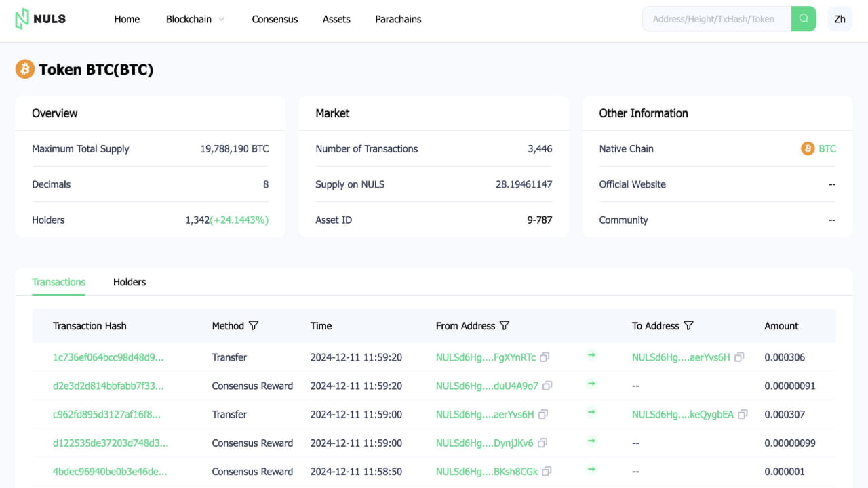Click the Supply on NULS value 28.19461147
The height and width of the screenshot is (488, 868).
click(x=524, y=184)
